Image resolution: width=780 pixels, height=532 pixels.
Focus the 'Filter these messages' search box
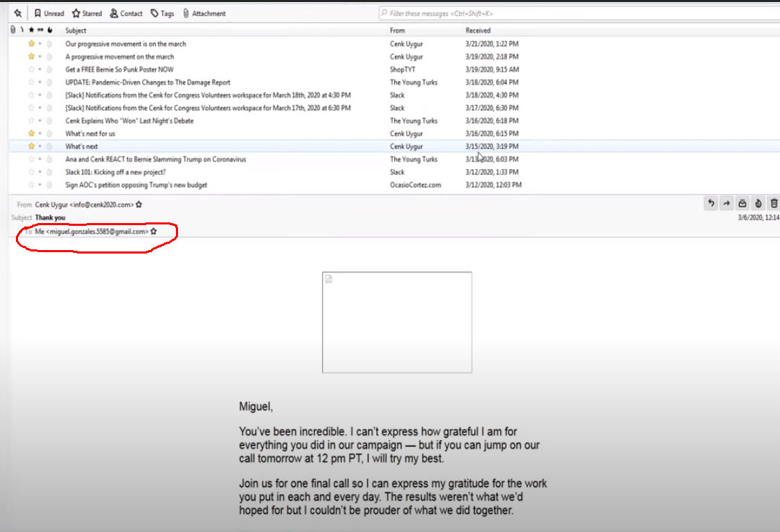tap(579, 13)
